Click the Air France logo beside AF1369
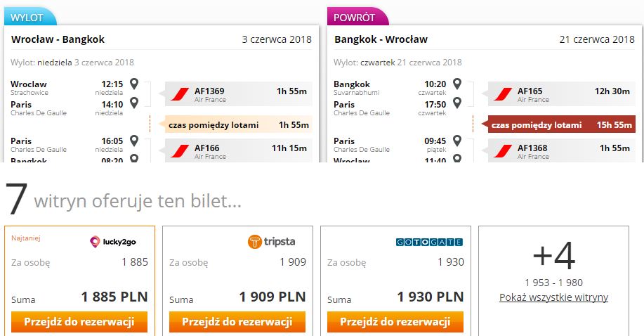Image resolution: width=644 pixels, height=336 pixels. (180, 94)
